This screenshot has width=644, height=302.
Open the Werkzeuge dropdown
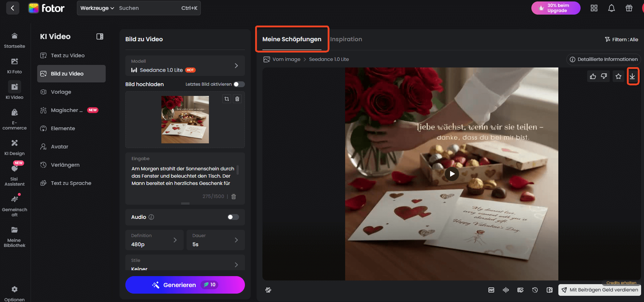point(97,8)
